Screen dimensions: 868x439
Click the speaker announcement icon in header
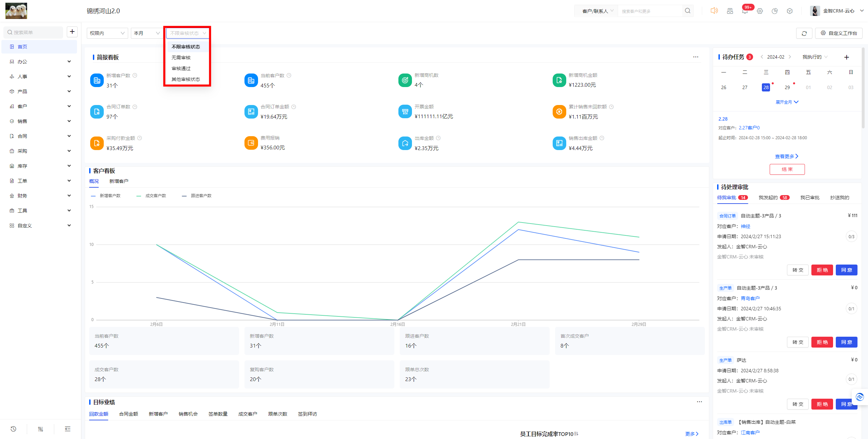click(x=714, y=11)
